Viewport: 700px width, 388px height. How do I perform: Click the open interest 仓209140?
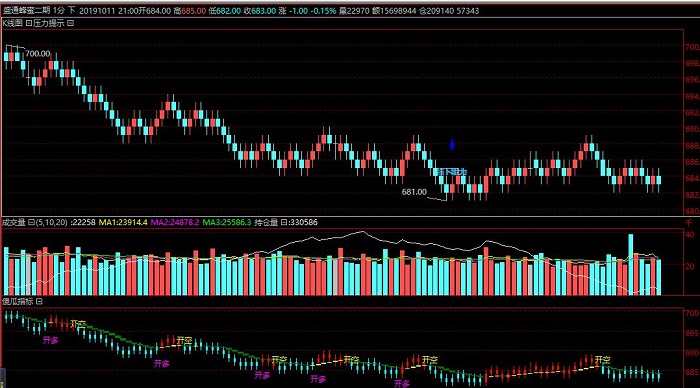point(438,10)
